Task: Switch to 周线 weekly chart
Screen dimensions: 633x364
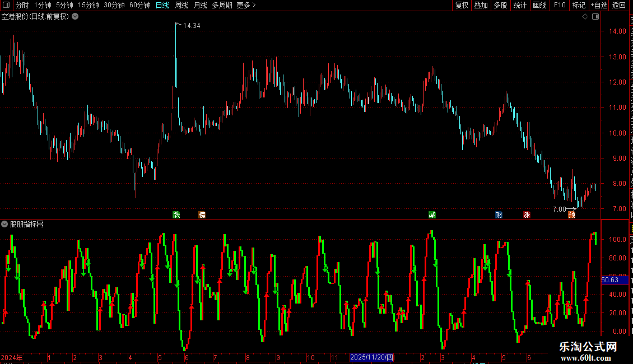Action: coord(181,5)
